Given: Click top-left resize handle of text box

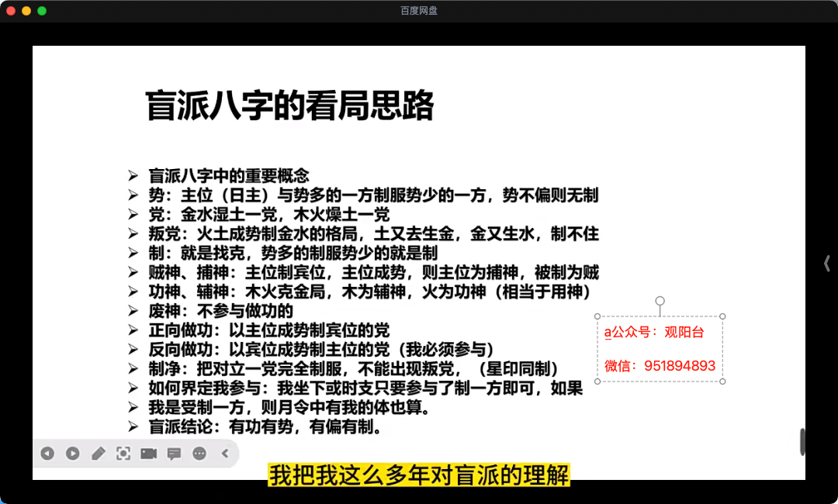Looking at the screenshot, I should tap(597, 316).
